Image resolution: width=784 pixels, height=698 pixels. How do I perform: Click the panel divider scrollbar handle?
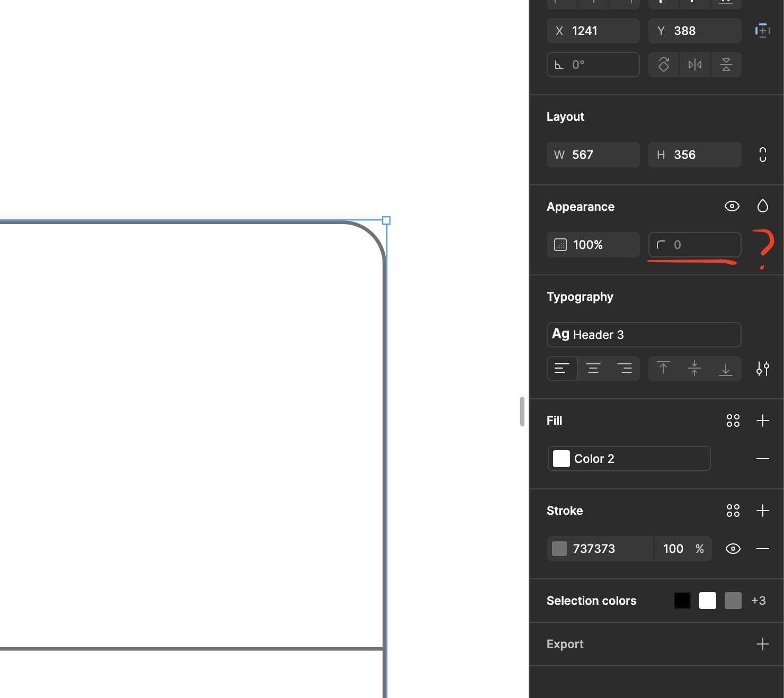(x=522, y=411)
